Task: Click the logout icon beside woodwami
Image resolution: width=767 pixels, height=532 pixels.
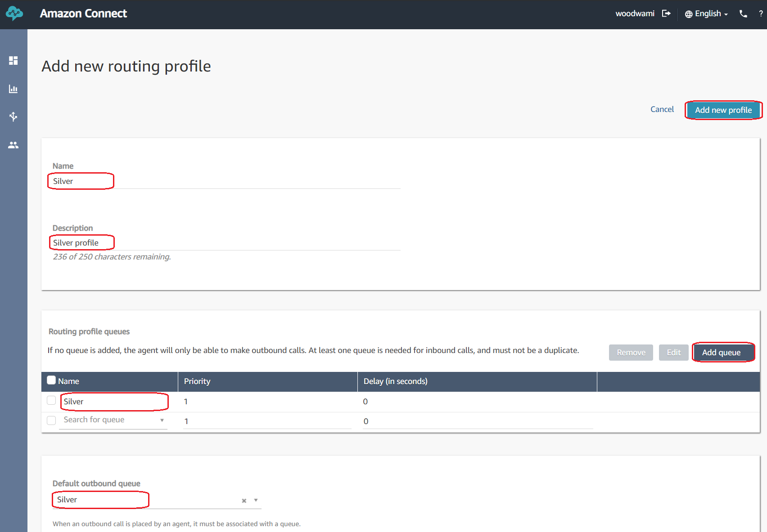Action: [666, 13]
